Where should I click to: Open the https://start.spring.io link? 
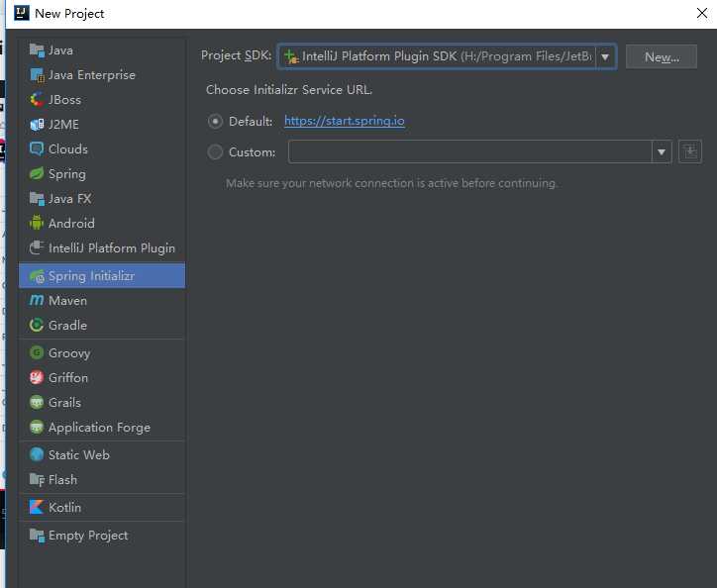click(x=345, y=121)
